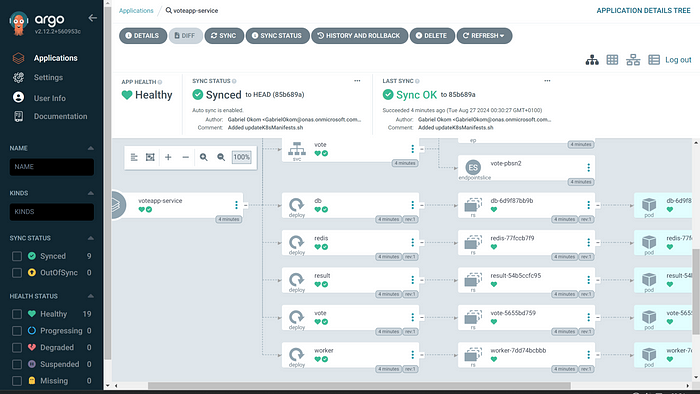Click the db pod cube icon
Image resolution: width=700 pixels, height=394 pixels.
click(649, 205)
